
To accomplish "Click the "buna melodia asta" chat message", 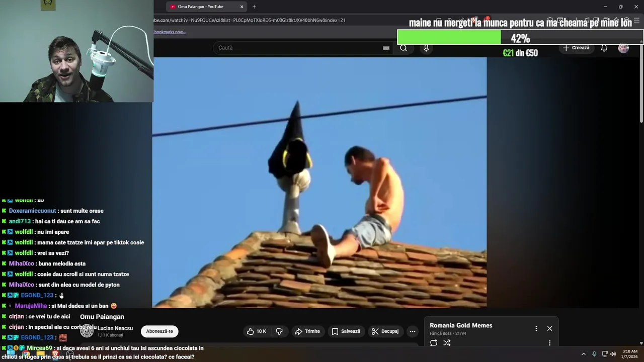I will 61,263.
